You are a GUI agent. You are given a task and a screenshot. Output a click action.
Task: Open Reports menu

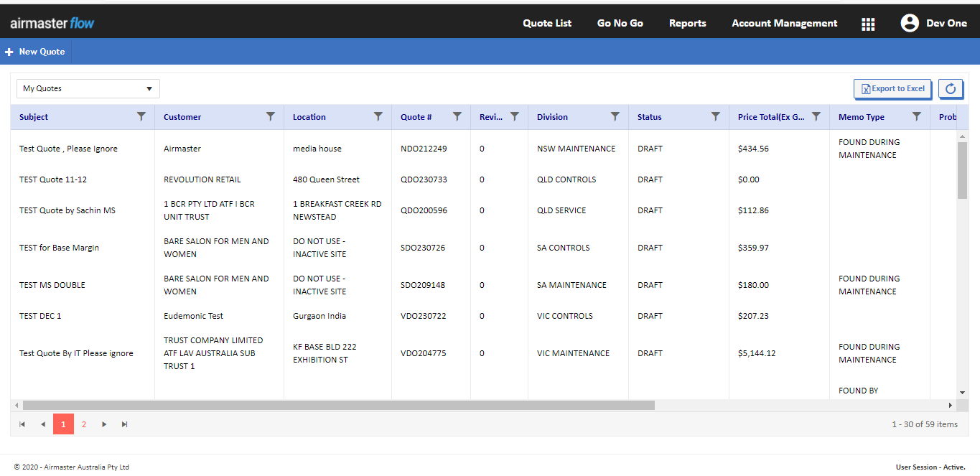coord(688,23)
